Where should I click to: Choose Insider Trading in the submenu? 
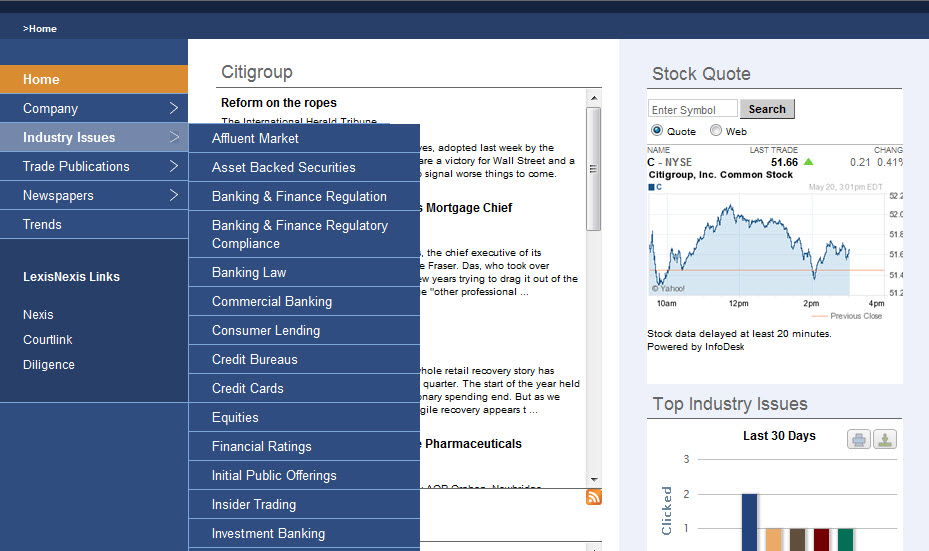(254, 504)
